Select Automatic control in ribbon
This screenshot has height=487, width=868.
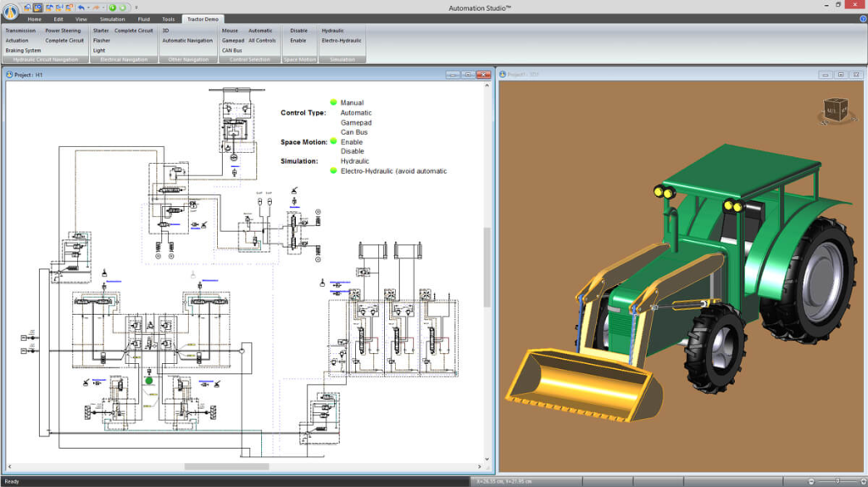pos(260,31)
